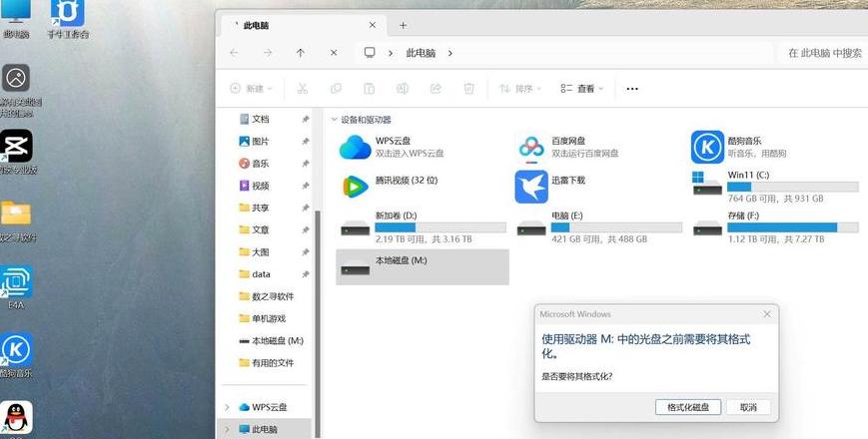Screen dimensions: 868x439
Task: Select the 存储 (F:) drive
Action: pos(775,227)
